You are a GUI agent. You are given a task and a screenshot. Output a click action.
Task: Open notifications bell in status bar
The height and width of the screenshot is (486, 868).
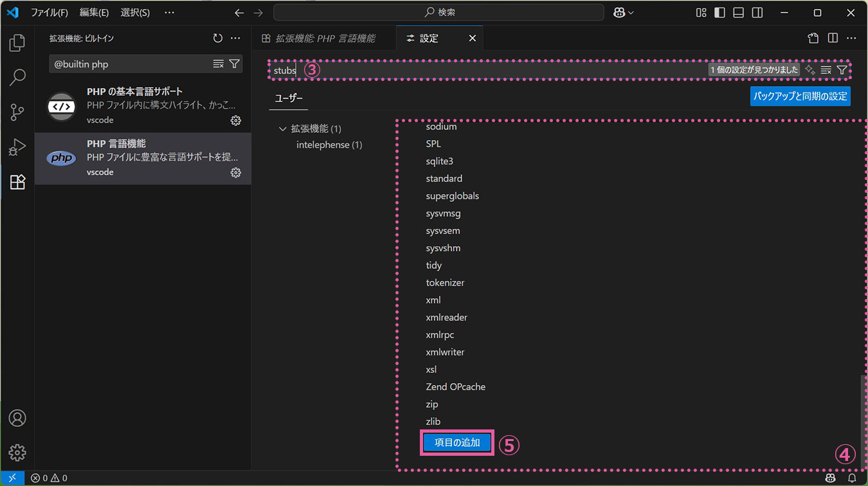[852, 478]
